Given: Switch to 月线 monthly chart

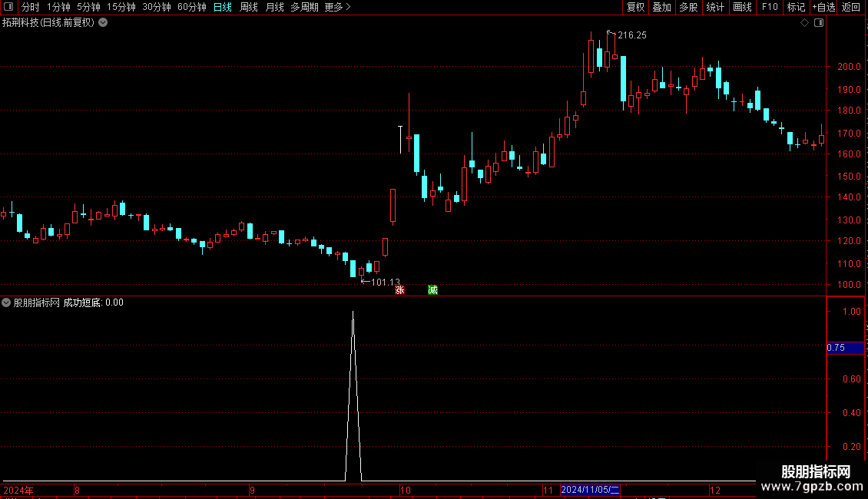Looking at the screenshot, I should point(274,7).
